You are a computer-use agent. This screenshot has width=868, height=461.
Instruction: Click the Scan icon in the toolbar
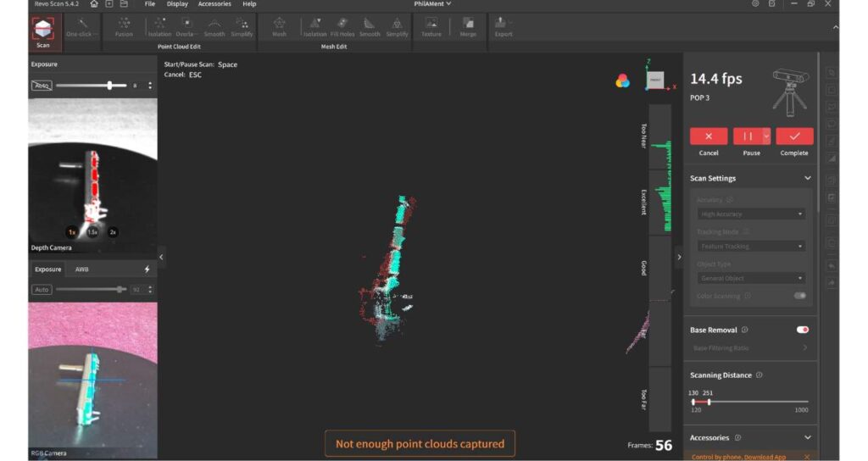[42, 31]
